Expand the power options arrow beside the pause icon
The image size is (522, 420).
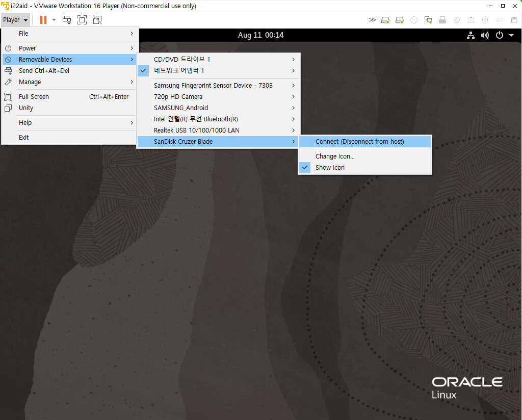(x=54, y=20)
